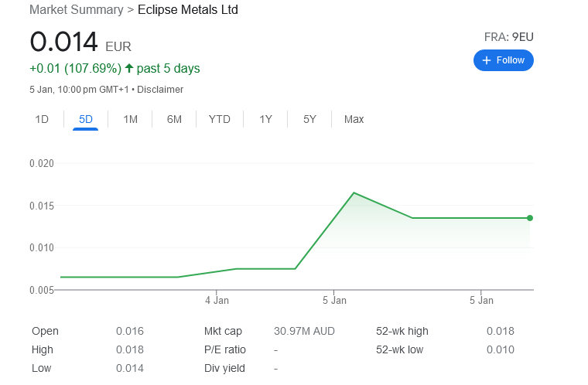This screenshot has width=588, height=385.
Task: Click the +0.01 (107.69%) change text
Action: click(x=75, y=69)
